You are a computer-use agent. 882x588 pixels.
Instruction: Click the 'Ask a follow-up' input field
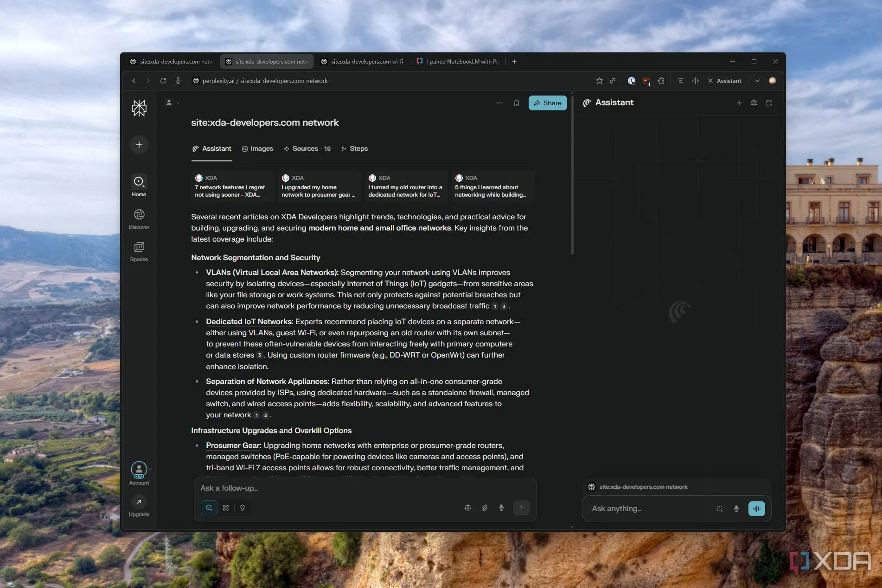[365, 488]
